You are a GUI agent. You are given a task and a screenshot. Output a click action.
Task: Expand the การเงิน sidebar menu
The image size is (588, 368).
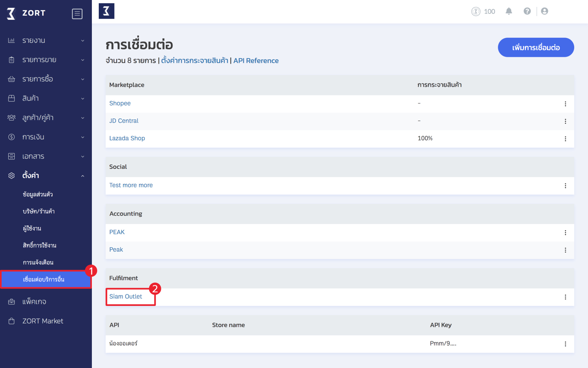point(46,137)
